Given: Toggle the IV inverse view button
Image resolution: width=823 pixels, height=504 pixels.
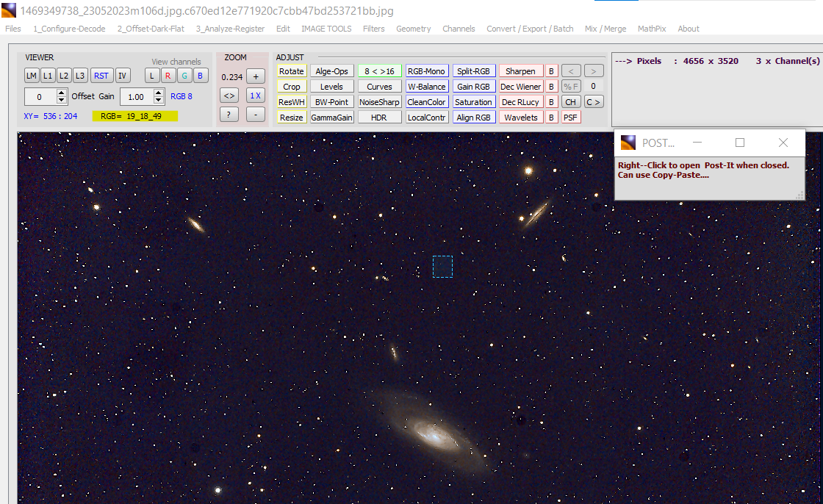Looking at the screenshot, I should tap(122, 76).
